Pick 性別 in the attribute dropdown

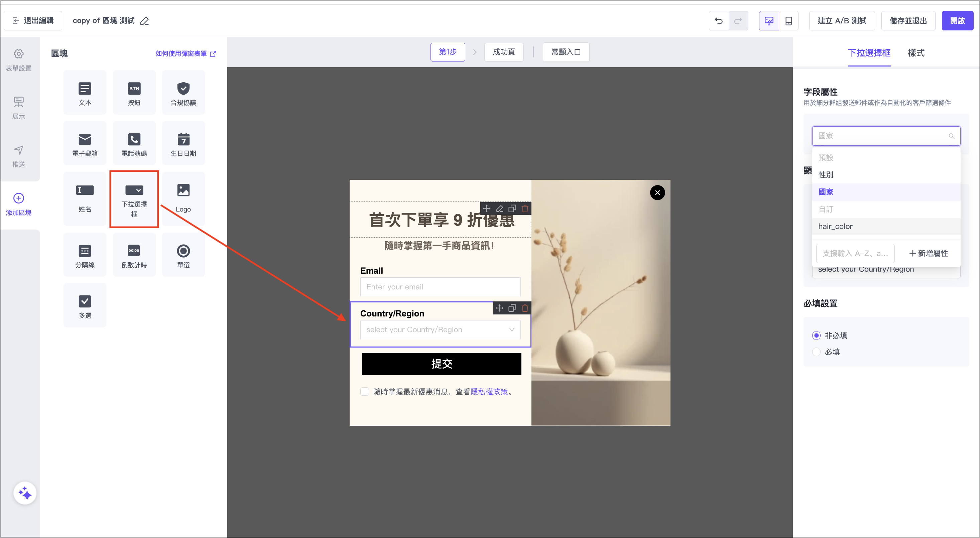point(826,175)
